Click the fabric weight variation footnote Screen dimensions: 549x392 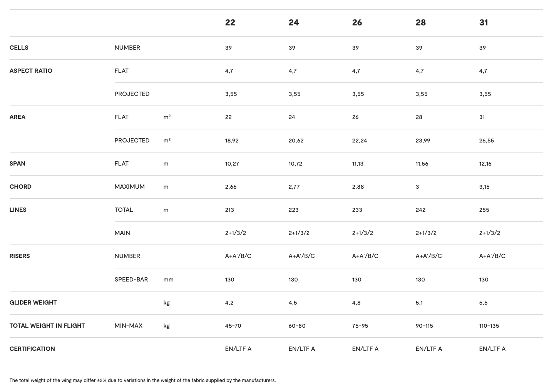pos(142,380)
